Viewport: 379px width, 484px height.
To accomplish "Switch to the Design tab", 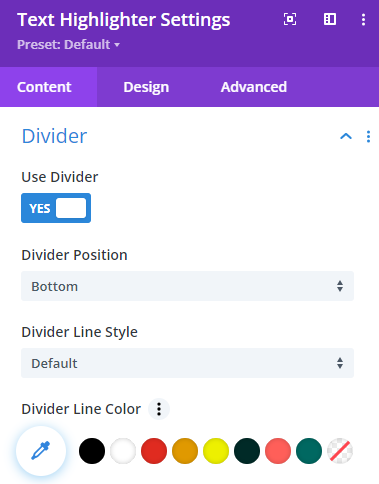I will pyautogui.click(x=146, y=87).
